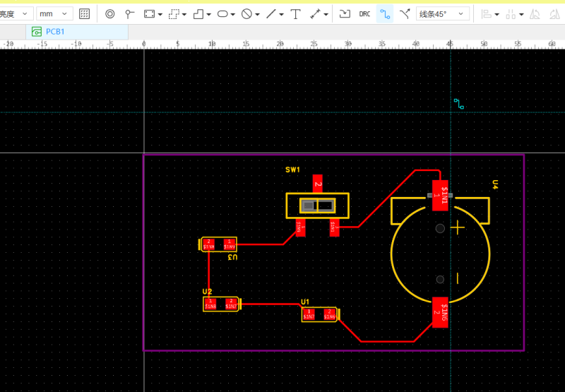Choose the line drawing tool
The image size is (565, 392).
pos(270,13)
